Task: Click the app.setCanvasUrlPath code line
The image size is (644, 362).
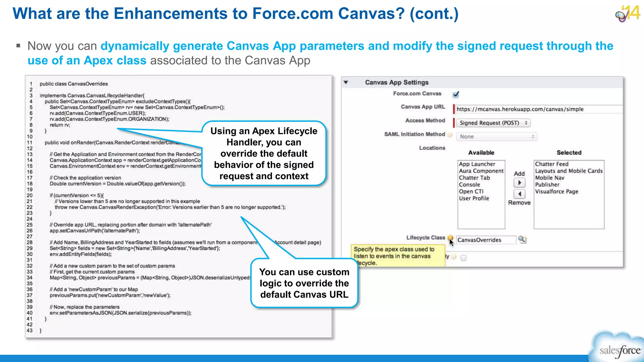Action: click(95, 231)
